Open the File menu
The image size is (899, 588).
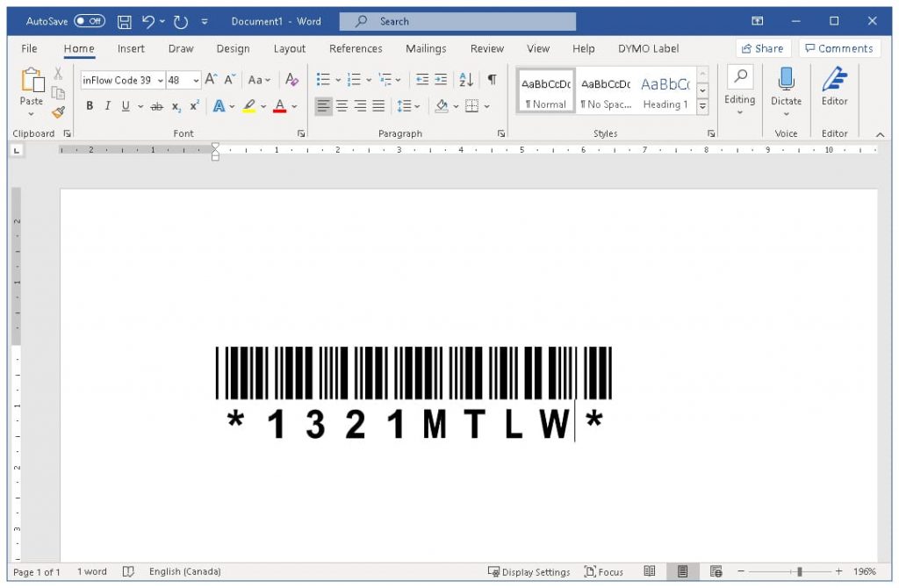[x=29, y=49]
